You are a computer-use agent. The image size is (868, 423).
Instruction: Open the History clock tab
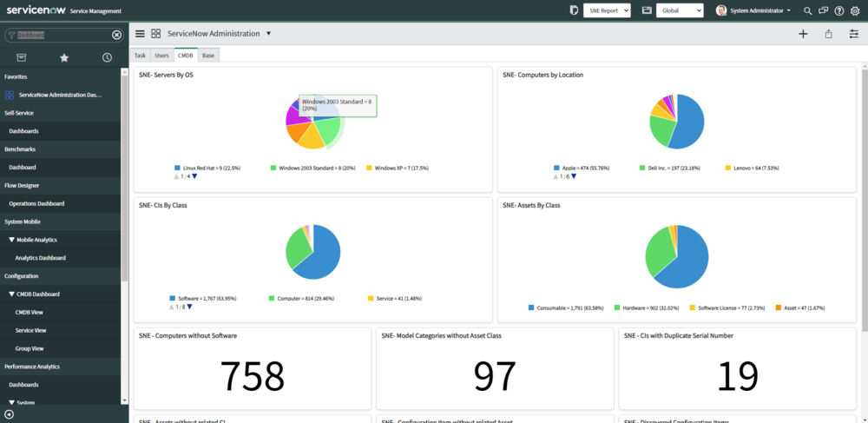pos(107,57)
